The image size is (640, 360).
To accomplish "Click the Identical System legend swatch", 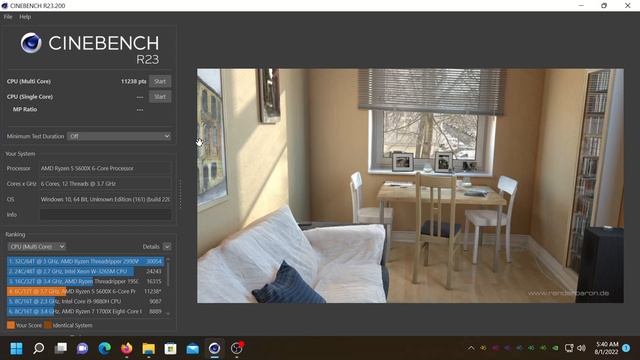I will point(48,325).
